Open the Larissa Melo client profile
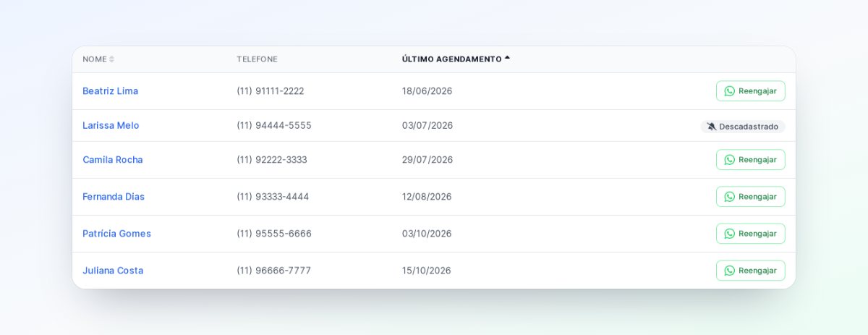Viewport: 868px width, 335px height. pyautogui.click(x=111, y=125)
